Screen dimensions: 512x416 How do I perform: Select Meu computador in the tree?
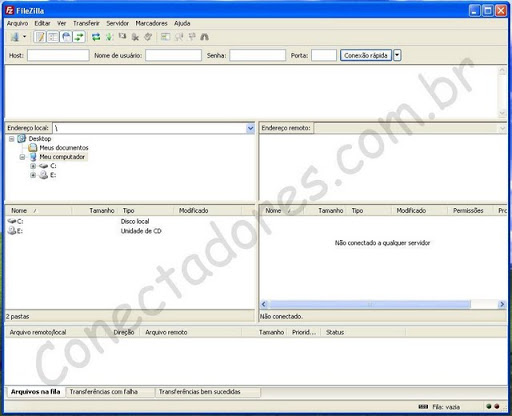click(x=62, y=157)
